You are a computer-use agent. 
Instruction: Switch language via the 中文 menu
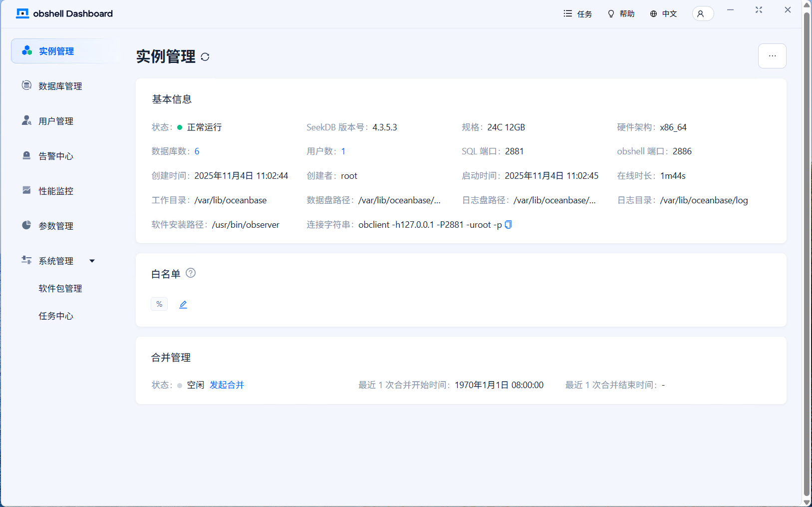(x=664, y=13)
